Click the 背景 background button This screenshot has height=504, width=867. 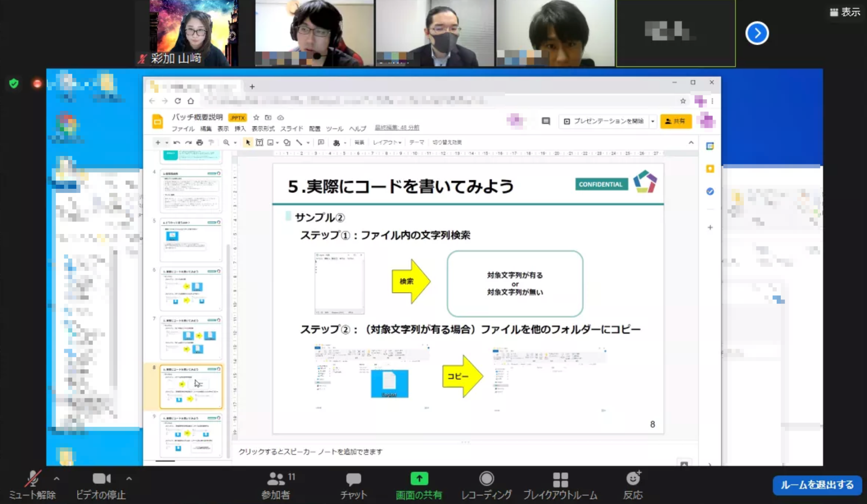coord(359,142)
